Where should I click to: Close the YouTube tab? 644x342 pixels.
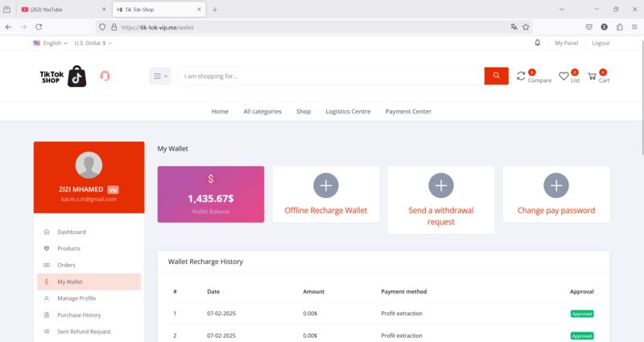104,9
